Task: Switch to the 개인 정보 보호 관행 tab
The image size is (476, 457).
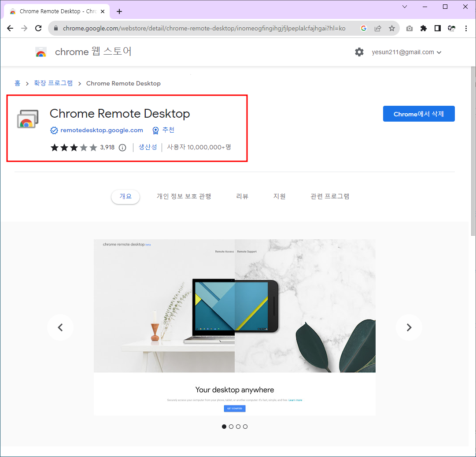Action: pyautogui.click(x=184, y=197)
